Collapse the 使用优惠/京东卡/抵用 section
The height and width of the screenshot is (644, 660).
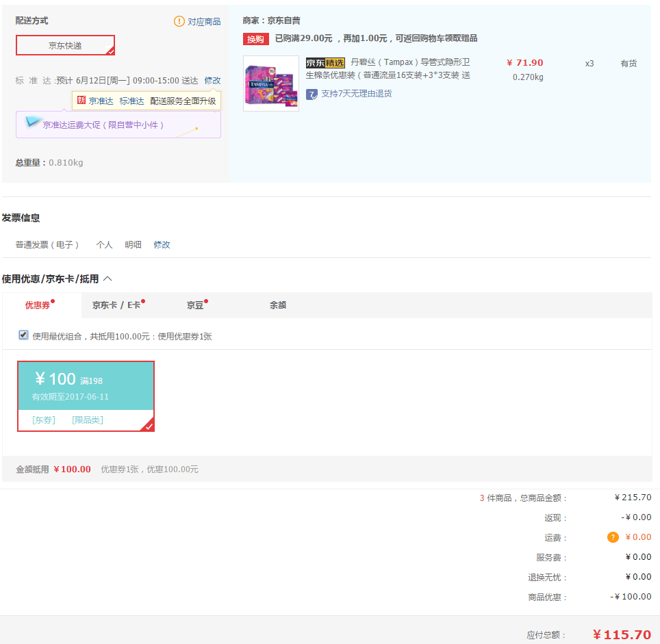tap(107, 279)
